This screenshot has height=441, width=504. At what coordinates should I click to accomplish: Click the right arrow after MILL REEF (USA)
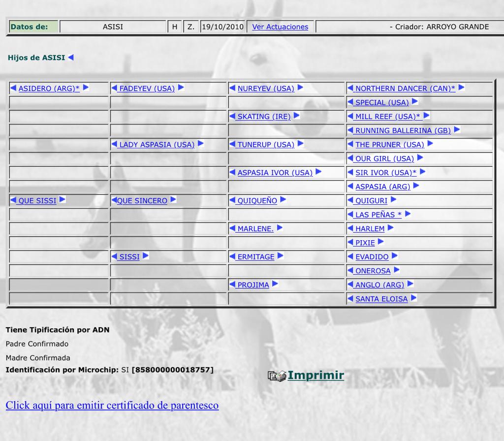pos(427,116)
